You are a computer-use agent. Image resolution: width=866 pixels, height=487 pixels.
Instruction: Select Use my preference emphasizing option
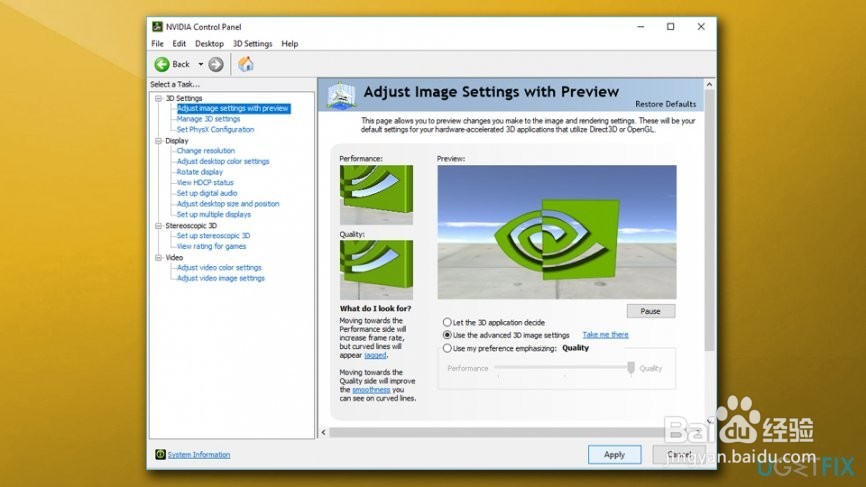(x=447, y=348)
